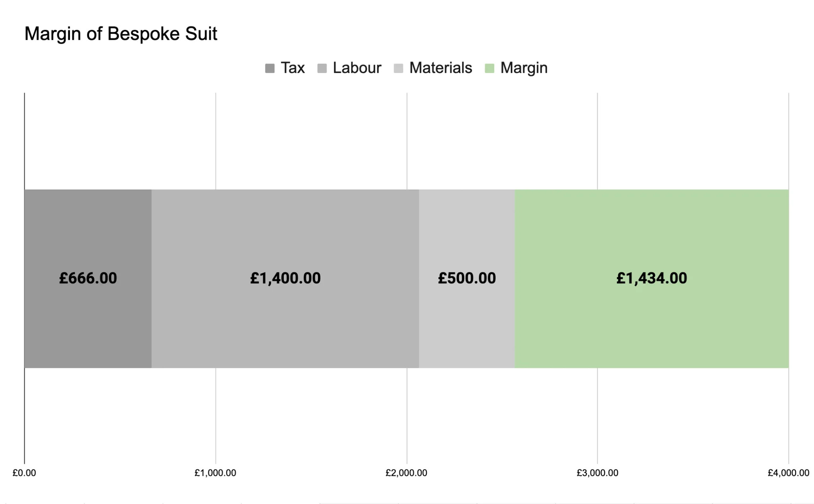
Task: Select the Margin legend label
Action: pyautogui.click(x=524, y=68)
